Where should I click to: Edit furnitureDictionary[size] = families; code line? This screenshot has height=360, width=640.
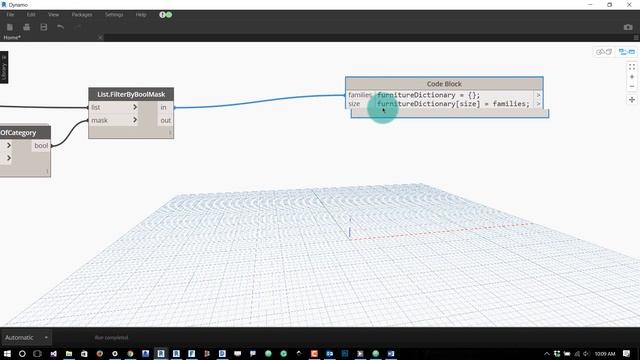pyautogui.click(x=453, y=104)
